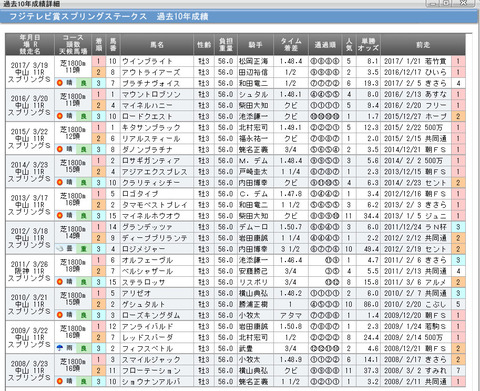480x391 pixels.
Task: Click previous race 2017/ 1/21 若竹賞
Action: [x=415, y=61]
